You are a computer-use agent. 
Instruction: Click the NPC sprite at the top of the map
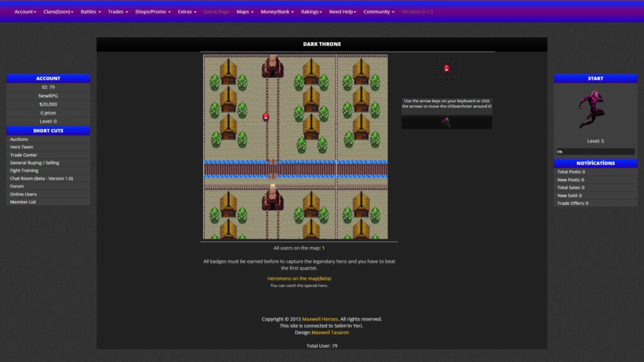272,65
